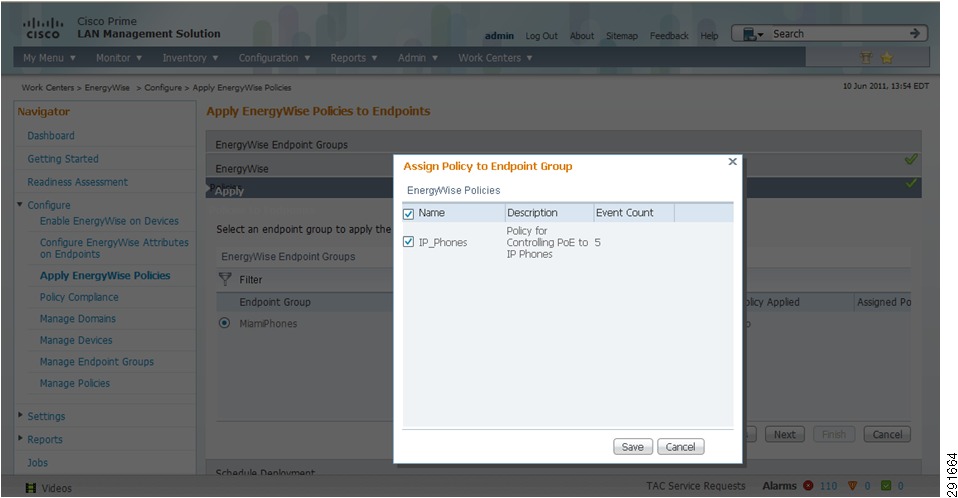Select Apply EnergyWise Policies in Navigator

coord(105,276)
